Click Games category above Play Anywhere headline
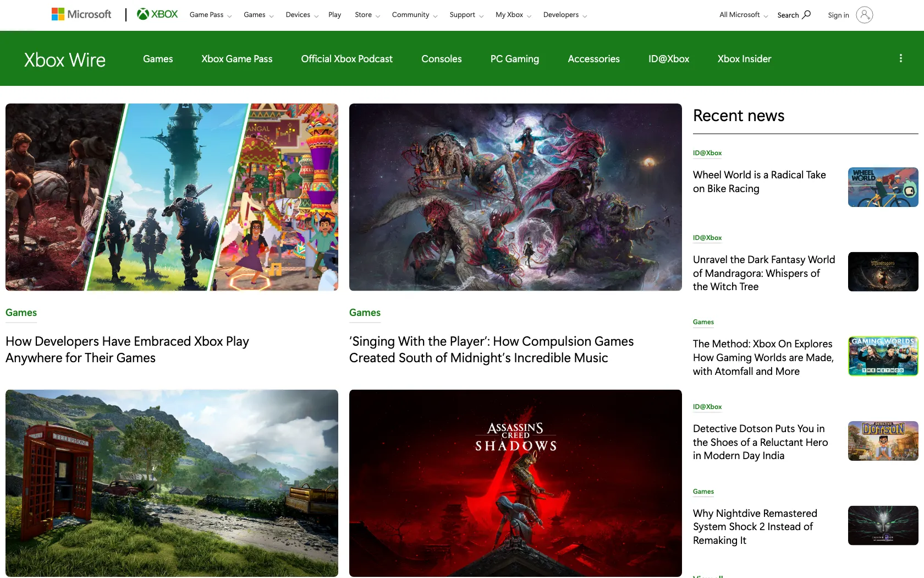 click(21, 313)
